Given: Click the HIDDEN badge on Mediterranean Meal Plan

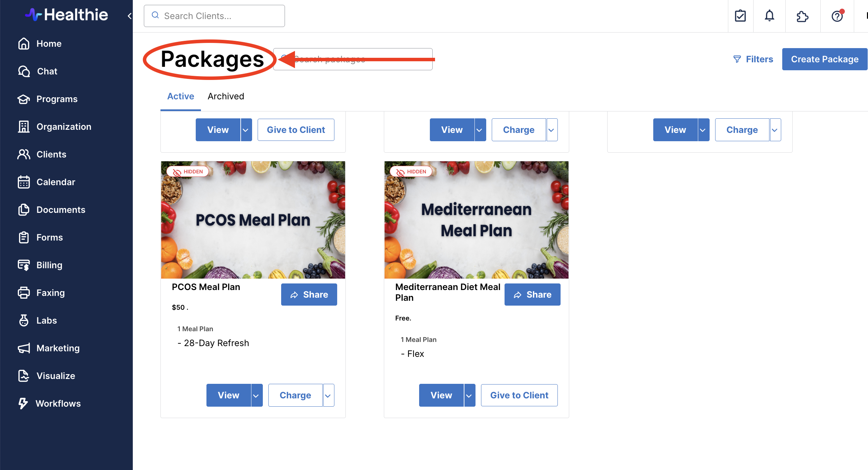Looking at the screenshot, I should [411, 172].
